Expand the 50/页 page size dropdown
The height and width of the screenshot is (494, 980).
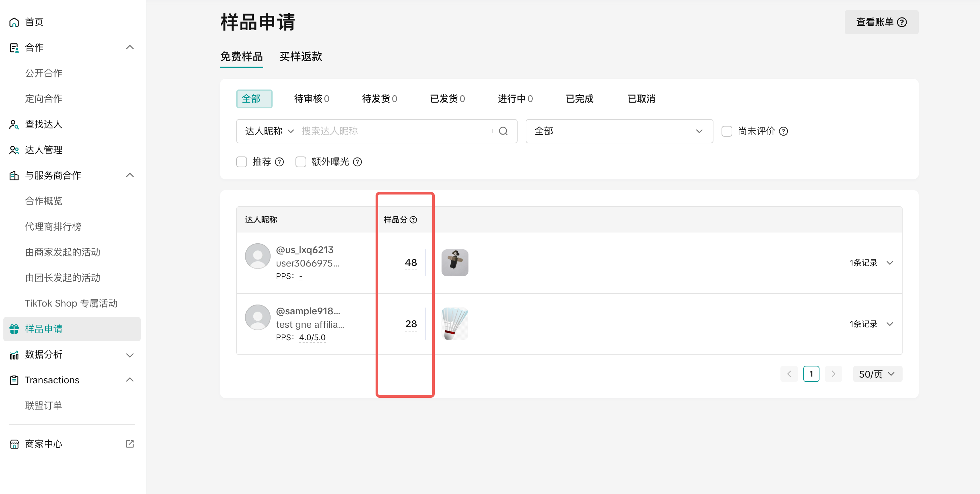pyautogui.click(x=877, y=374)
